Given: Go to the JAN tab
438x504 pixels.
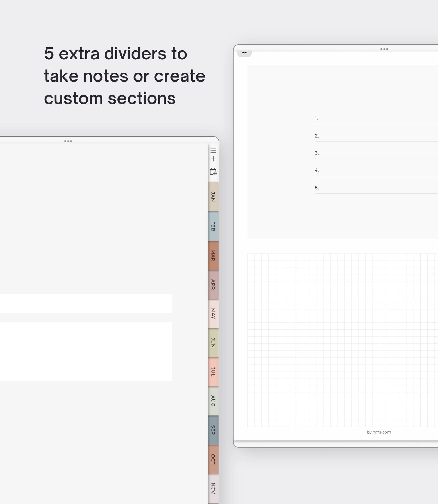Looking at the screenshot, I should (213, 197).
